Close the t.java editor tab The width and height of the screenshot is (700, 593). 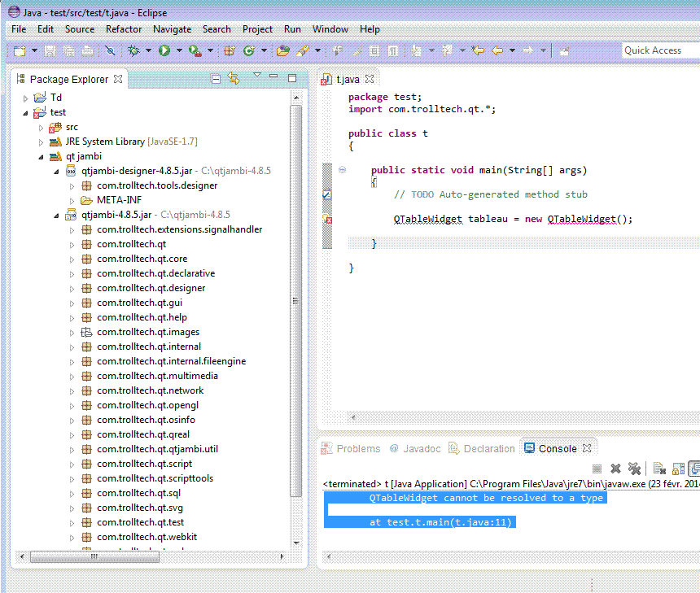[370, 79]
